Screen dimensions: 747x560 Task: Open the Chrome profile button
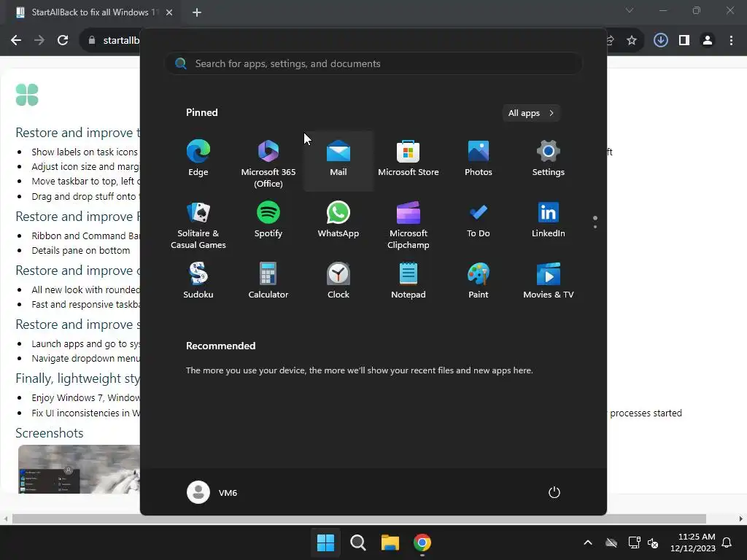point(708,41)
